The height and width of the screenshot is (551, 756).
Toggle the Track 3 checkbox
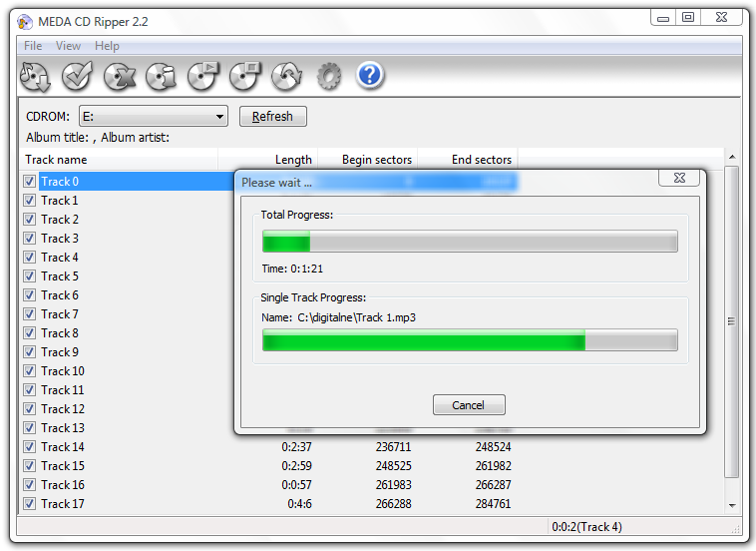[x=29, y=239]
